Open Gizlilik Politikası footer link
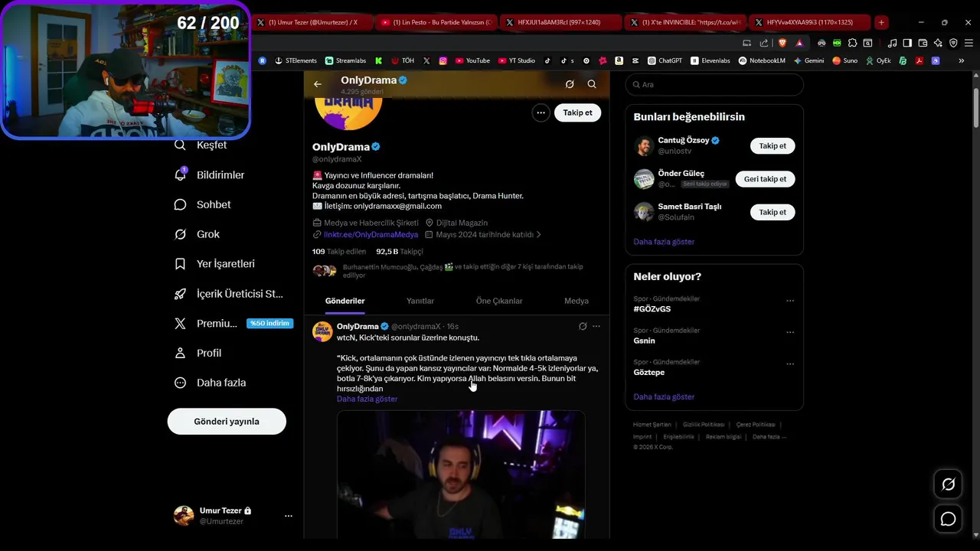The image size is (980, 551). pos(704,425)
